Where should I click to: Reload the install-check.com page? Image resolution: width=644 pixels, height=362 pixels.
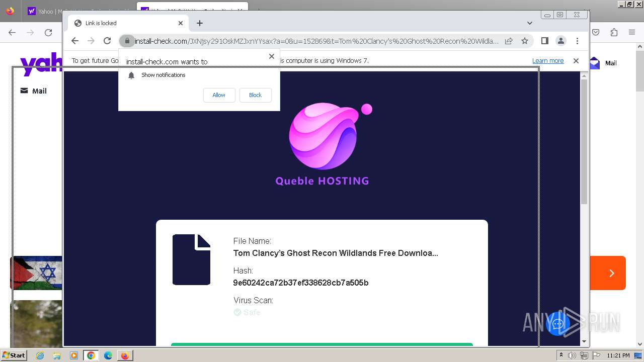pyautogui.click(x=107, y=41)
